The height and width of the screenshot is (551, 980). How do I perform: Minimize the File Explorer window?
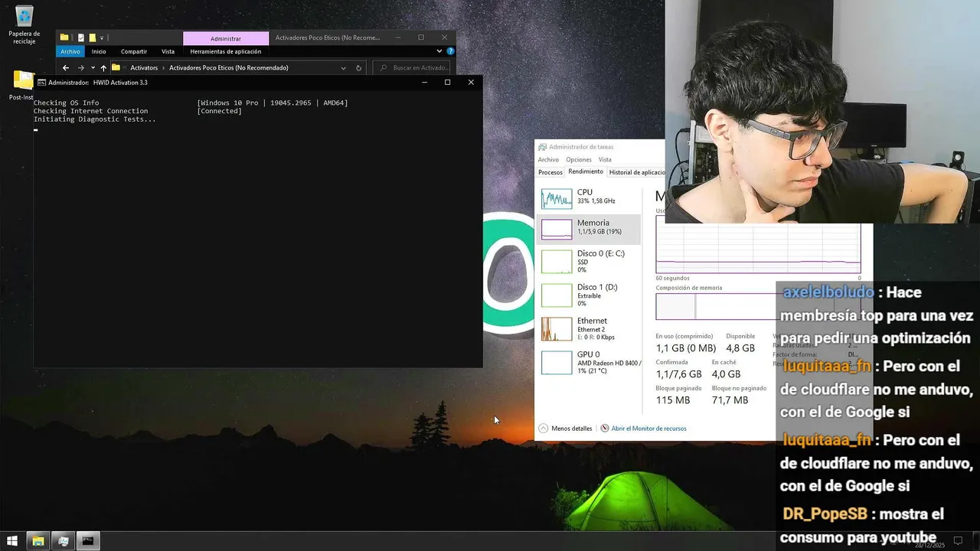[397, 37]
